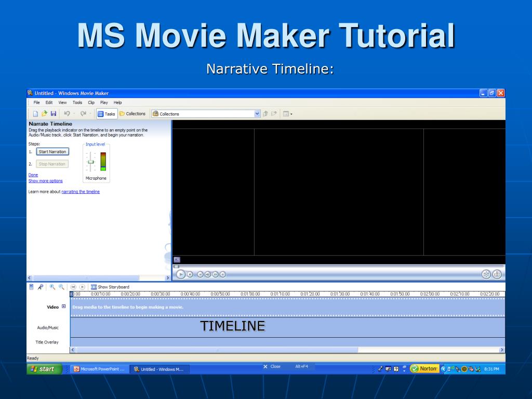Open the View menu
This screenshot has width=532, height=399.
coord(62,102)
